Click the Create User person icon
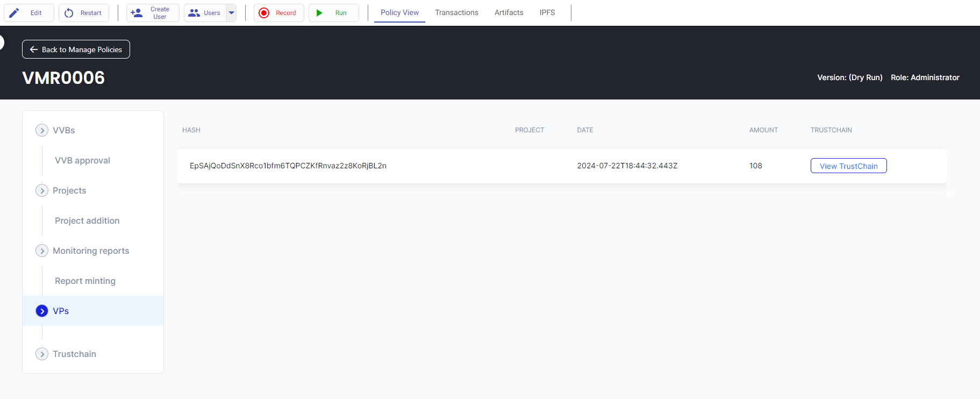 click(137, 13)
